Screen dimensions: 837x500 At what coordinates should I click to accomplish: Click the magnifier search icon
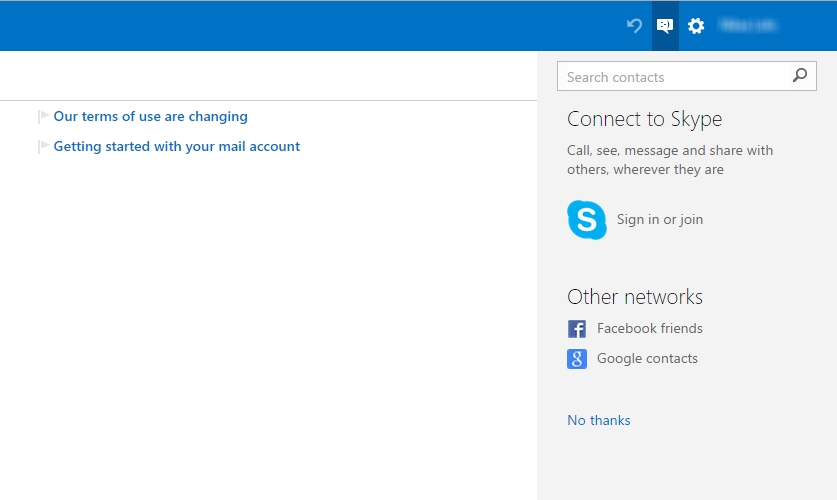pyautogui.click(x=799, y=76)
